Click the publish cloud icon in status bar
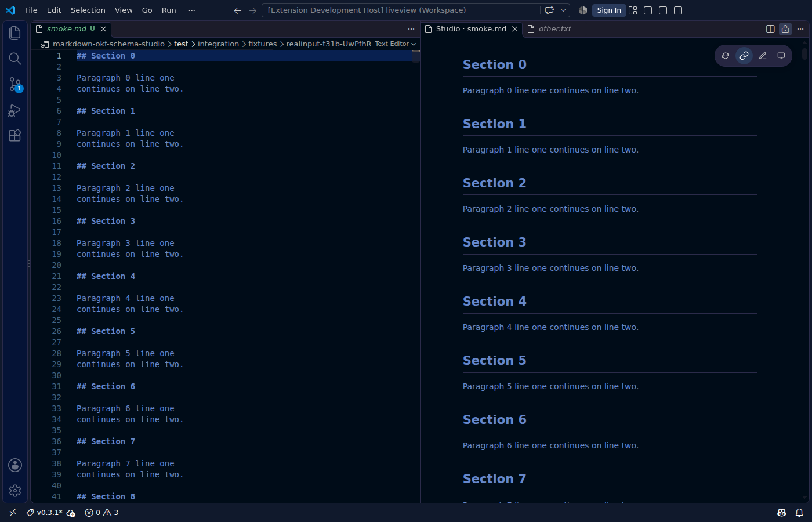The width and height of the screenshot is (812, 522). point(71,513)
